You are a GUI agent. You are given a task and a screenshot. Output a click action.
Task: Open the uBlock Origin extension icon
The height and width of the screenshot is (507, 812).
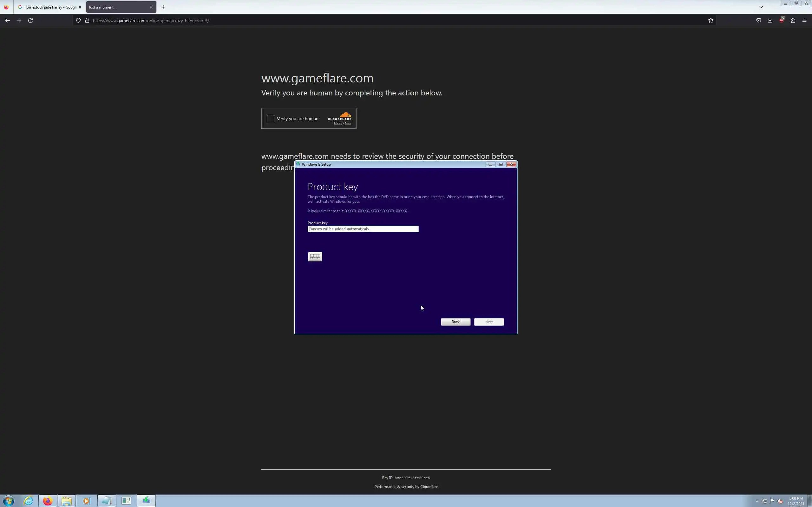point(782,21)
